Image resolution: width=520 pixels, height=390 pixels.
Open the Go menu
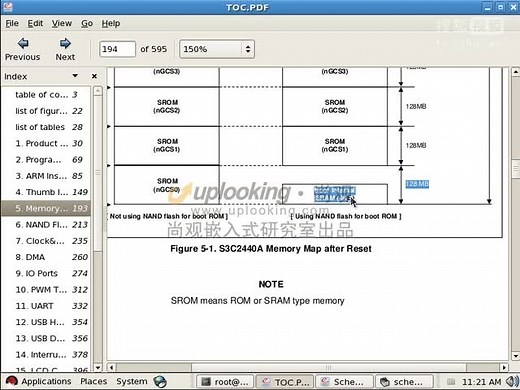[x=87, y=23]
